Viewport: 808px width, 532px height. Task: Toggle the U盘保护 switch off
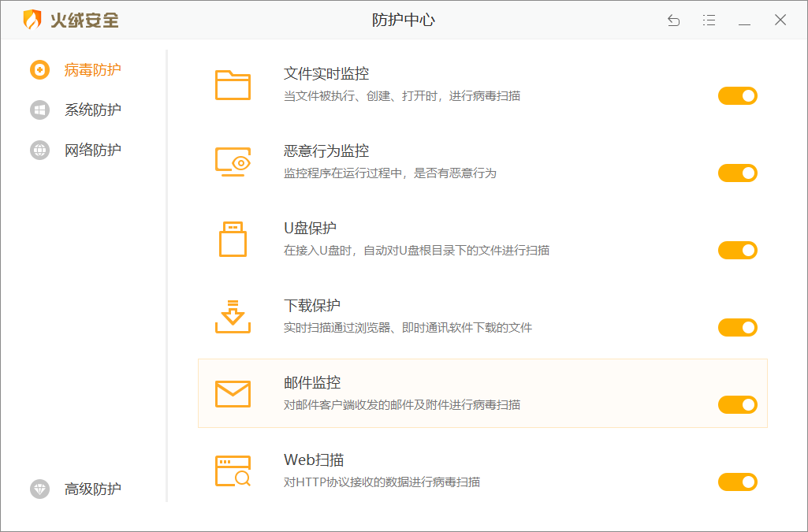737,250
